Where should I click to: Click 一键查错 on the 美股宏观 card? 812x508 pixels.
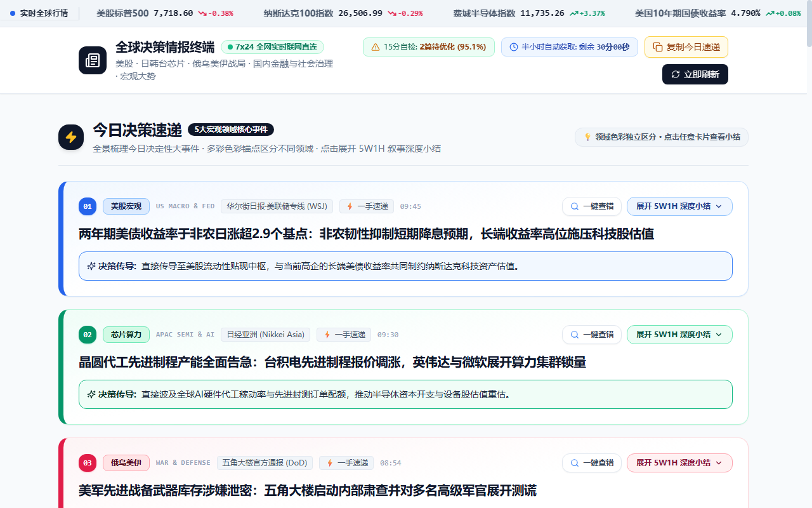pos(592,206)
